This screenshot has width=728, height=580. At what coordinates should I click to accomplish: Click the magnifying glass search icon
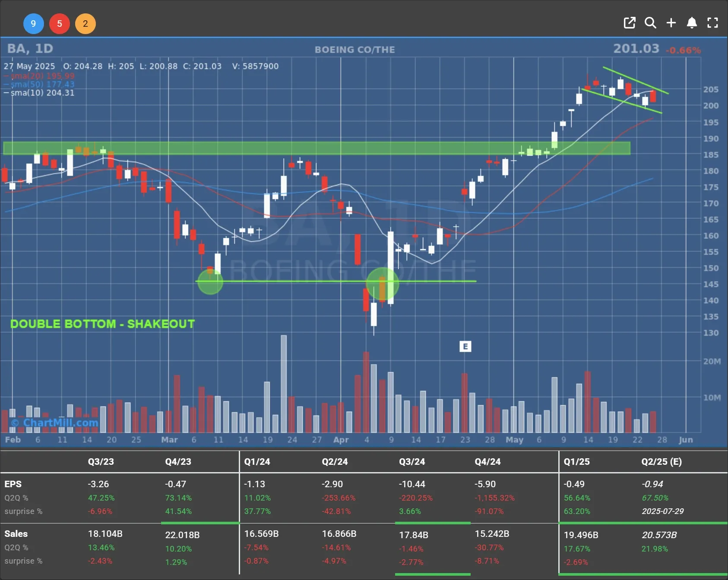pyautogui.click(x=650, y=23)
